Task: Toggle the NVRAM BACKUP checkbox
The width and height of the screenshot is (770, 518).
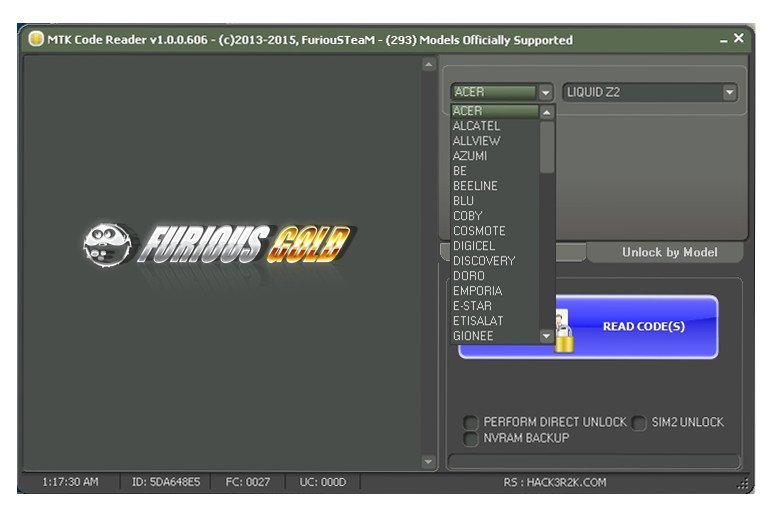Action: point(470,438)
